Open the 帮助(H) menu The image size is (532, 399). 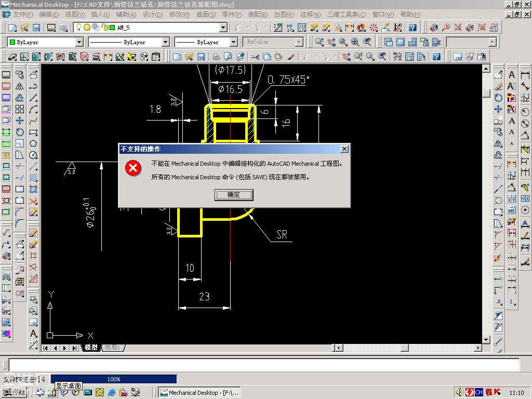pos(410,15)
